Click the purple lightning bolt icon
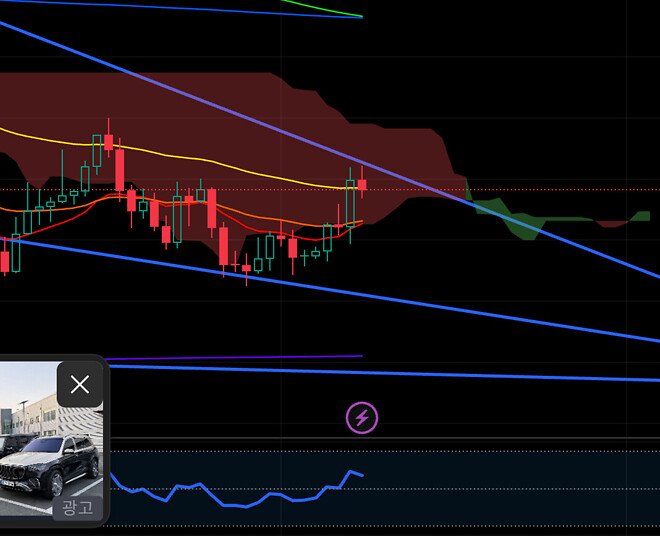660x536 pixels. click(361, 417)
